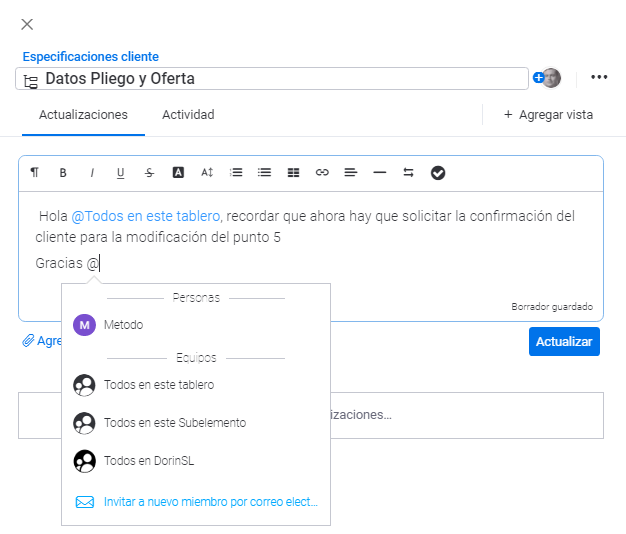
Task: Insert a table into the update
Action: tap(293, 173)
